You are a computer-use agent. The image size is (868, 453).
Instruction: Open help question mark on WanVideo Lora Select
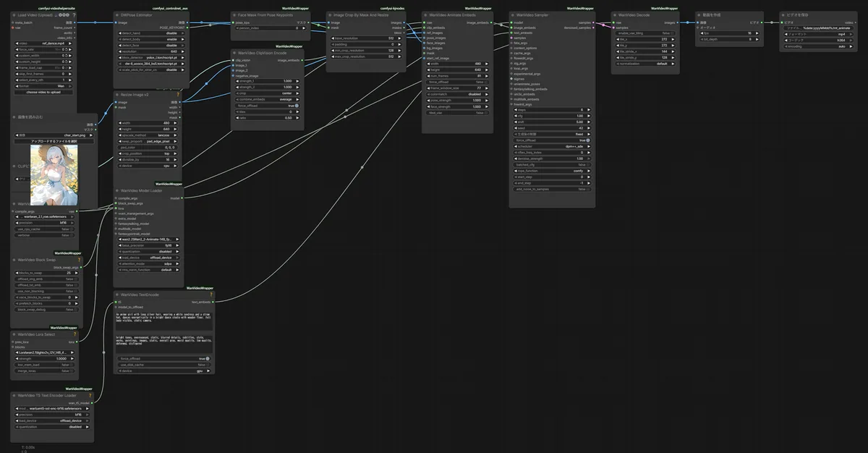tap(74, 334)
